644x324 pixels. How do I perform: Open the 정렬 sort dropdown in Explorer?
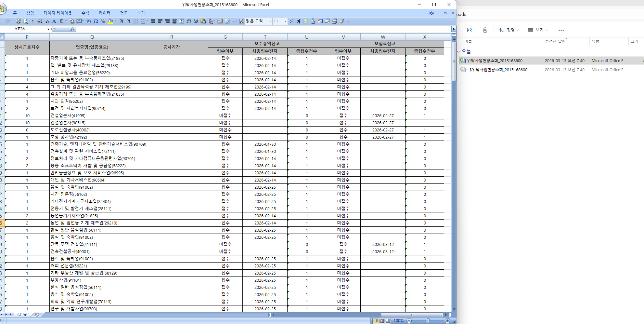click(x=509, y=30)
